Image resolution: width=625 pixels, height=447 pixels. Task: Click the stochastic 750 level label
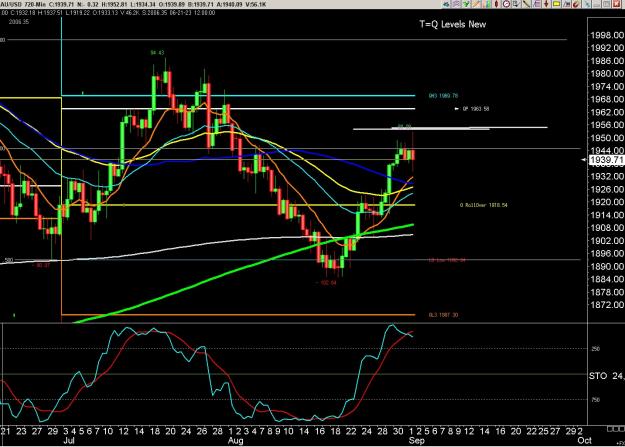(x=595, y=400)
